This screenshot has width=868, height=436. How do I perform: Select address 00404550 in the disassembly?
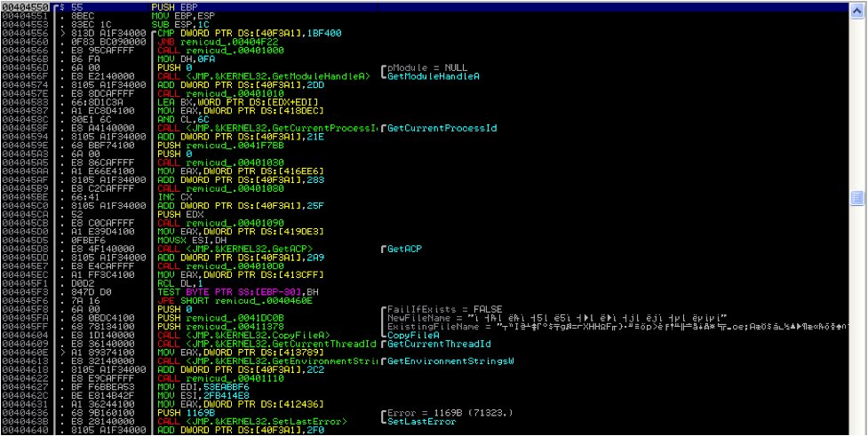pyautogui.click(x=28, y=7)
